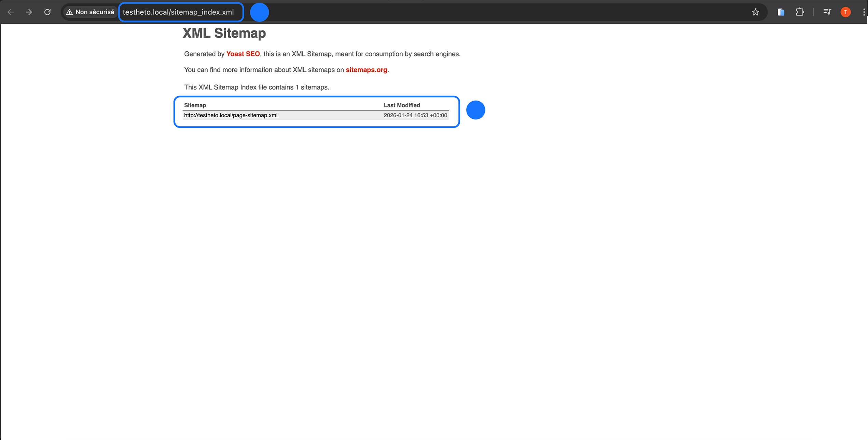The height and width of the screenshot is (440, 868).
Task: Open the Yoast SEO link
Action: (243, 54)
